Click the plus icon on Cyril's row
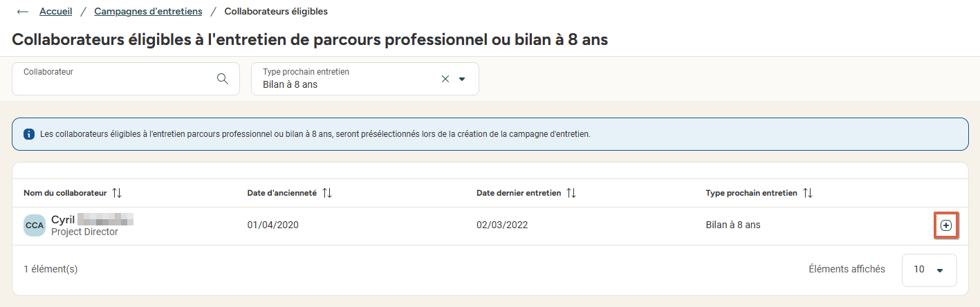The width and height of the screenshot is (980, 307). click(x=946, y=225)
